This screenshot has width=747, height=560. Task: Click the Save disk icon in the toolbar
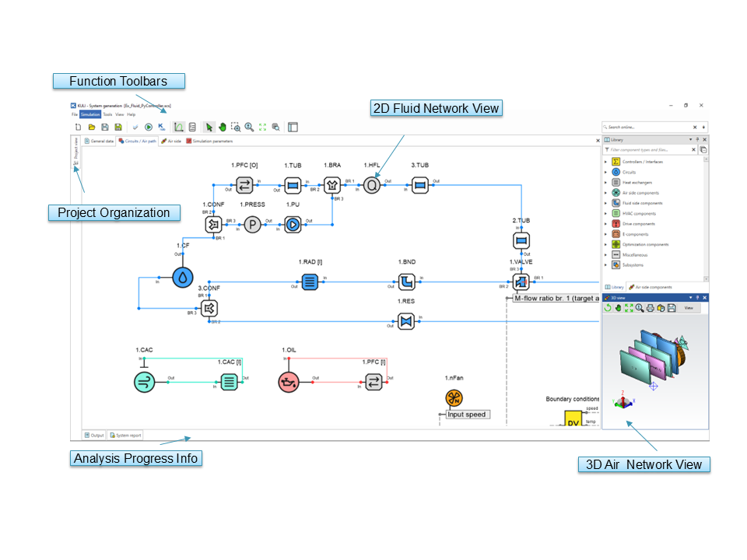pos(105,127)
